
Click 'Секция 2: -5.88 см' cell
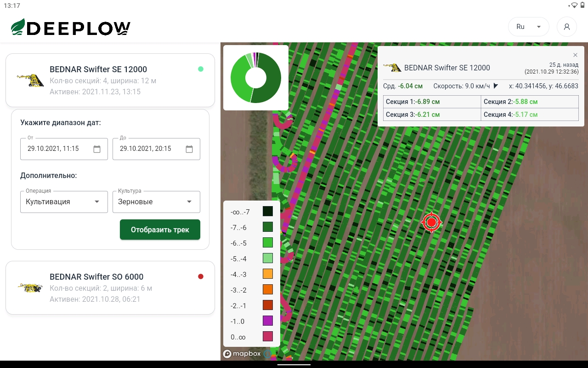[x=530, y=102]
